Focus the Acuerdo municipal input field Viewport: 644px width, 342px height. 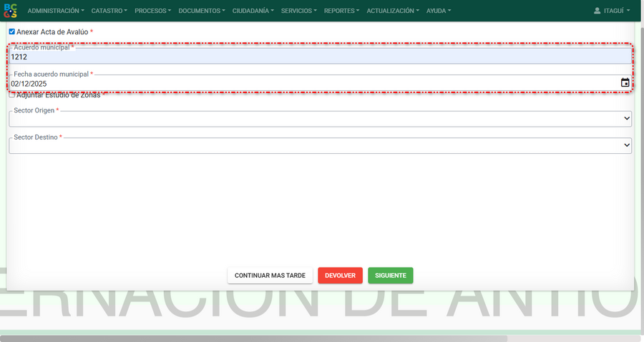click(x=320, y=57)
